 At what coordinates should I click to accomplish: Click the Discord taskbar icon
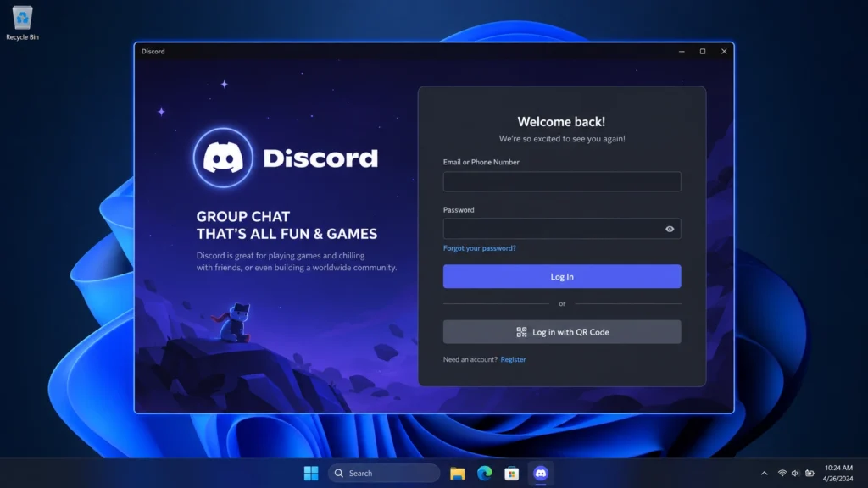pos(540,473)
